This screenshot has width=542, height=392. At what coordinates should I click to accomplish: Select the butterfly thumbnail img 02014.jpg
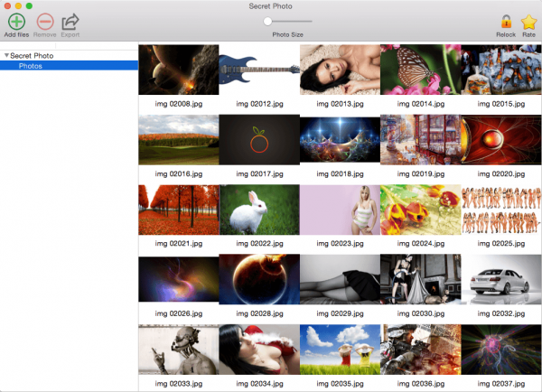point(421,70)
